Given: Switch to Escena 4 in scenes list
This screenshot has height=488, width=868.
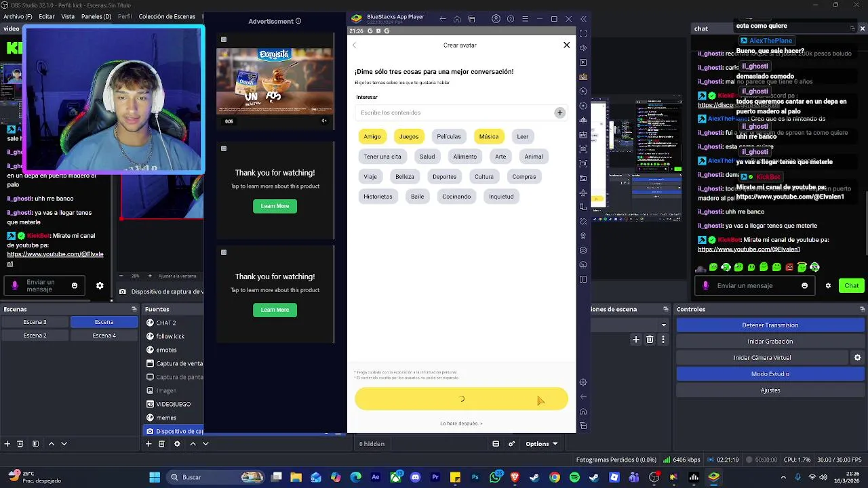Looking at the screenshot, I should [104, 335].
